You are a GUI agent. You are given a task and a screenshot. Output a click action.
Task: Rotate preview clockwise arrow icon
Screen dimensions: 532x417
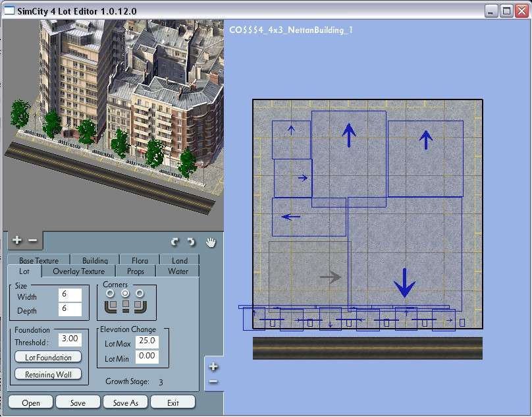coord(192,242)
